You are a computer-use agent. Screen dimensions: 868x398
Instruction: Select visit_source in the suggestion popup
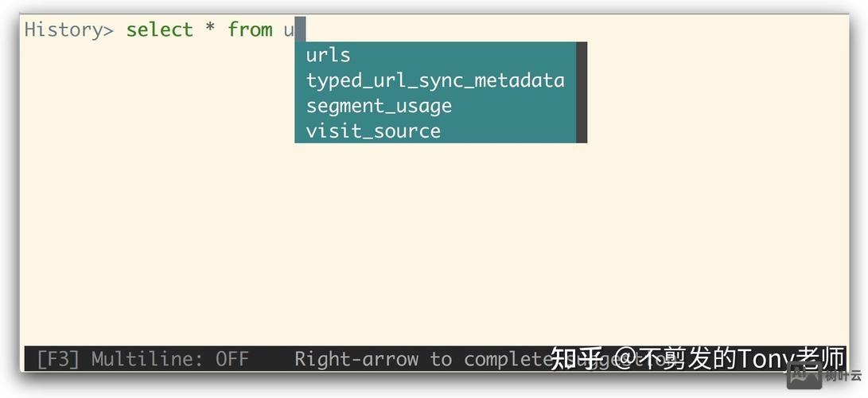pyautogui.click(x=373, y=131)
